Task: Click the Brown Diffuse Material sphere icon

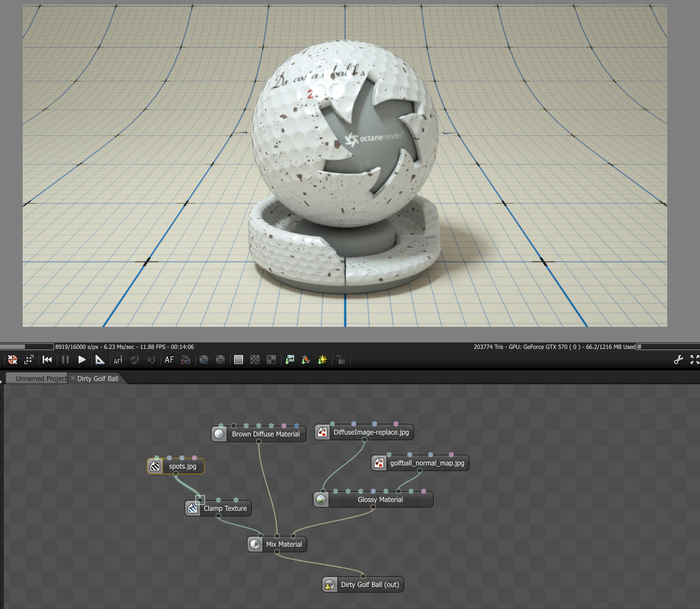Action: pyautogui.click(x=219, y=434)
